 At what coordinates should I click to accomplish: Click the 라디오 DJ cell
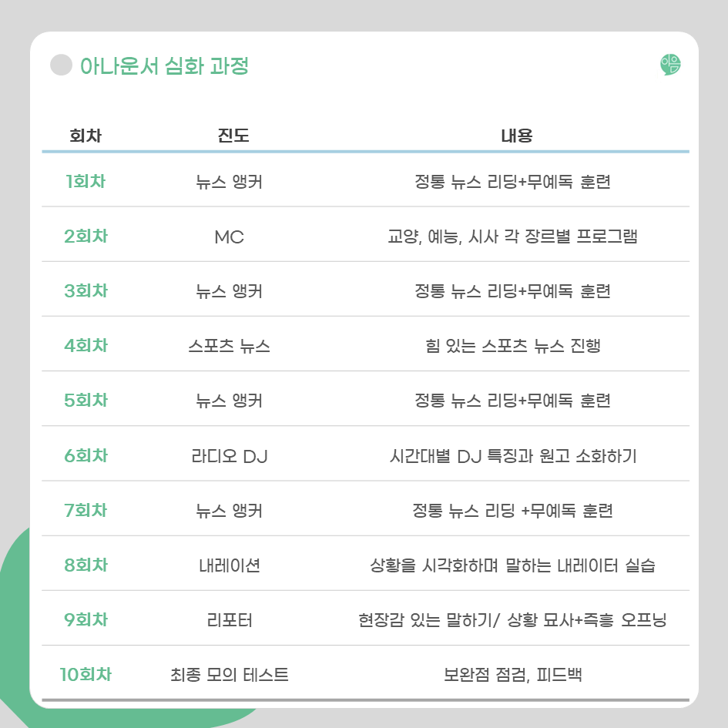230,456
